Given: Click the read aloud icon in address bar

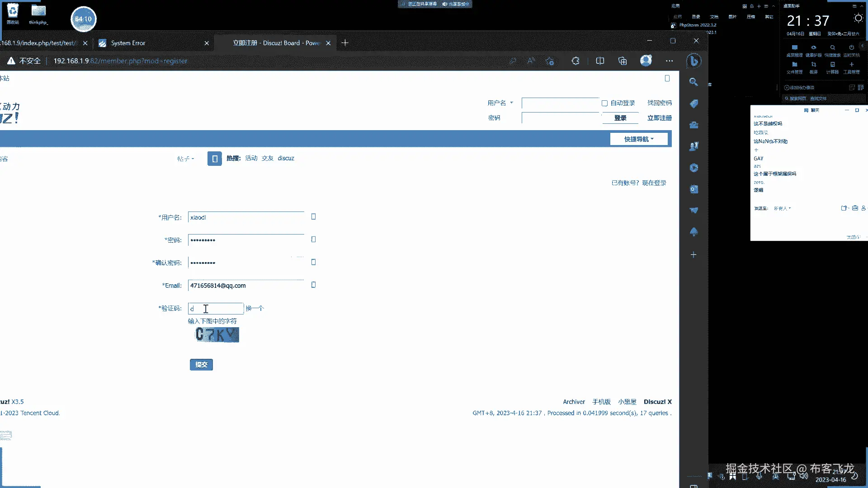Looking at the screenshot, I should pyautogui.click(x=531, y=61).
